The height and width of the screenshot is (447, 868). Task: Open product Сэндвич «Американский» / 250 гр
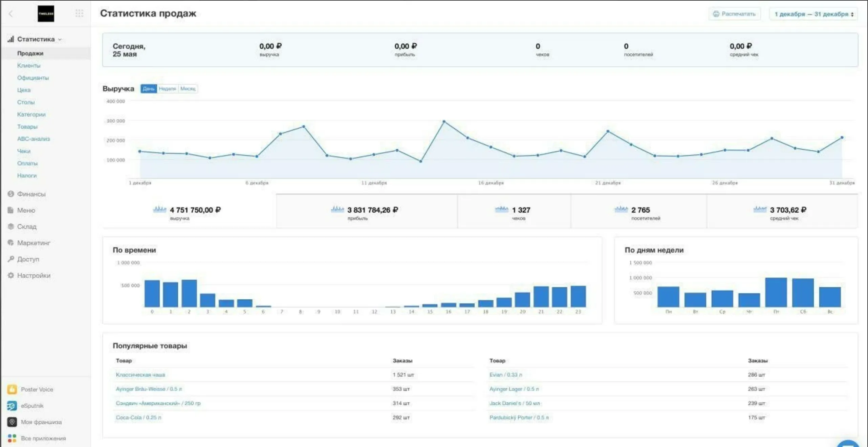pos(158,403)
